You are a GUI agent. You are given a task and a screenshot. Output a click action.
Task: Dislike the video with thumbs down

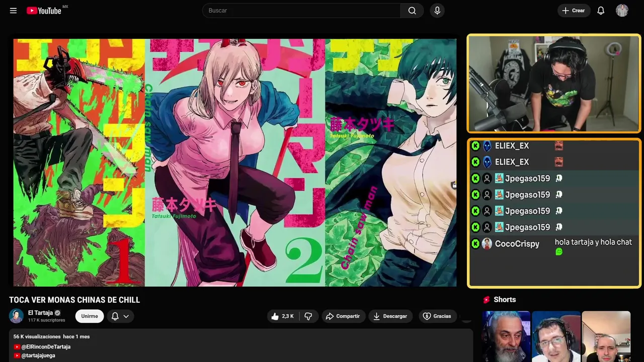coord(308,316)
